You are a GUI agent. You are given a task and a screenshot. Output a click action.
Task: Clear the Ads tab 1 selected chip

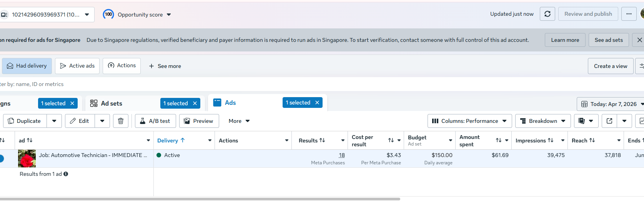coord(317,102)
